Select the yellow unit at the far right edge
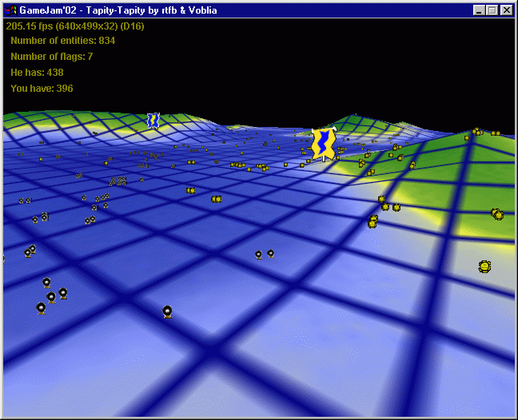The height and width of the screenshot is (420, 518). (484, 266)
